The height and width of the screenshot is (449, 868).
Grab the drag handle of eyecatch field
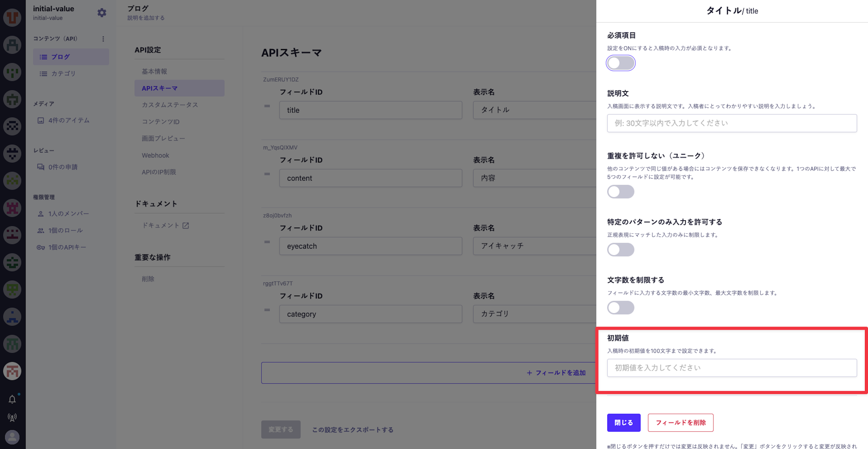point(267,242)
